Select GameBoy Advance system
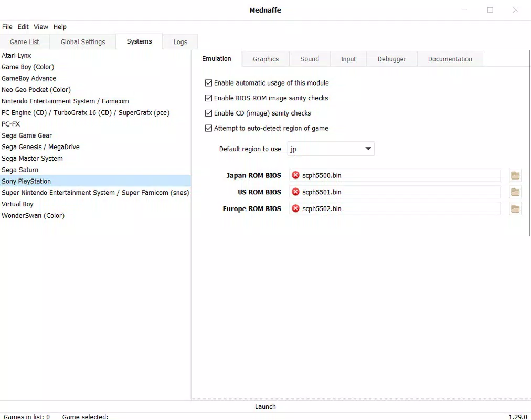 tap(95, 78)
